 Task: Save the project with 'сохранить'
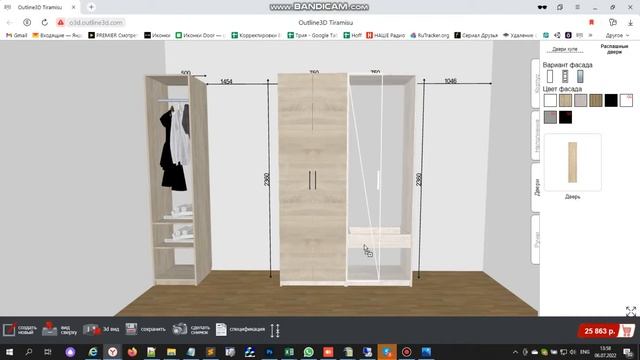pos(145,329)
